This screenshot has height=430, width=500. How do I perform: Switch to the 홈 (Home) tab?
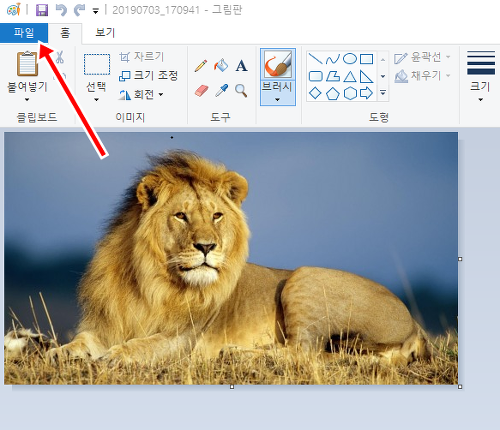click(x=65, y=33)
